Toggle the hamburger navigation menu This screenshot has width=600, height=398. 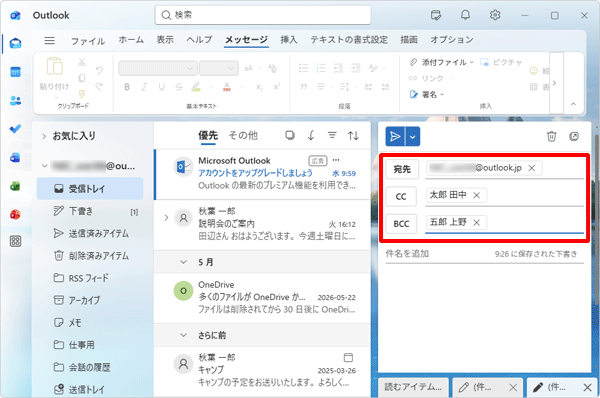[x=49, y=40]
